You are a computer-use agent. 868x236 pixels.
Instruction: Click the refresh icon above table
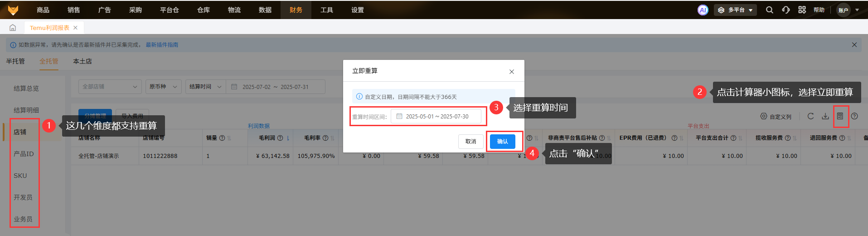810,116
